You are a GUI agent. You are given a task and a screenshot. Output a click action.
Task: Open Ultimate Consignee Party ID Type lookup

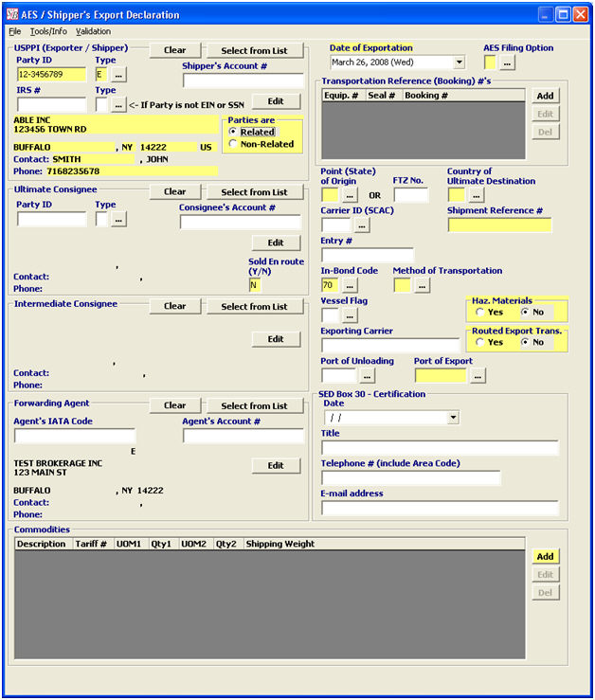coord(118,219)
